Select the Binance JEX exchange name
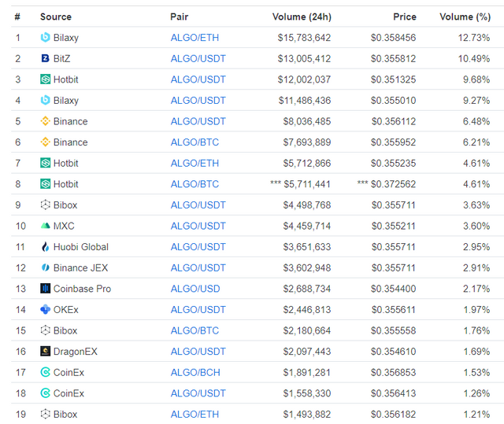 tap(80, 267)
